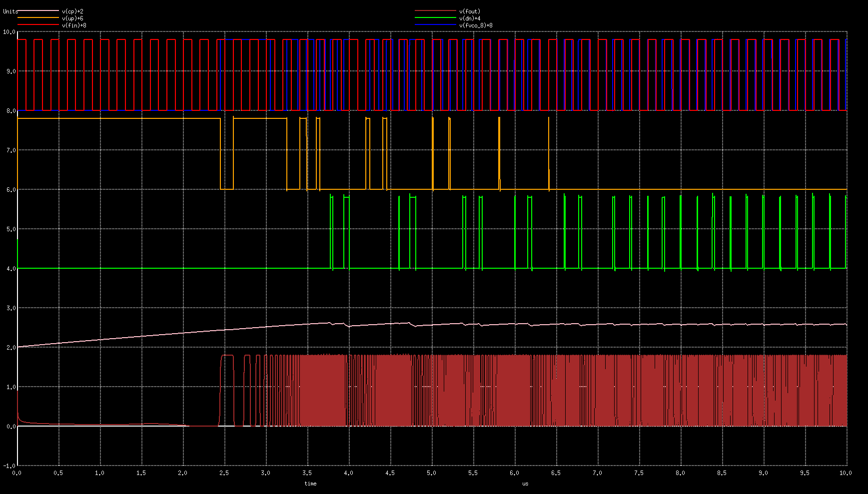
Task: Click the time-axis tick label 6.5
Action: coord(556,473)
